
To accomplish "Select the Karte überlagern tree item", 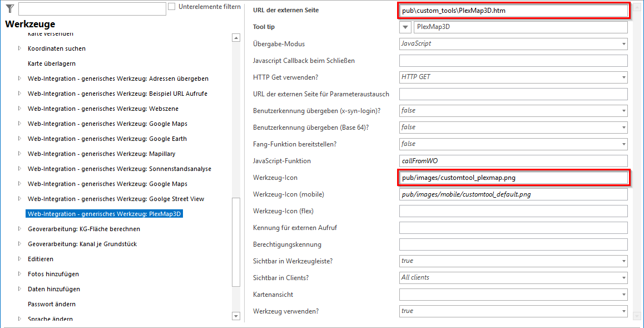I will (x=52, y=63).
